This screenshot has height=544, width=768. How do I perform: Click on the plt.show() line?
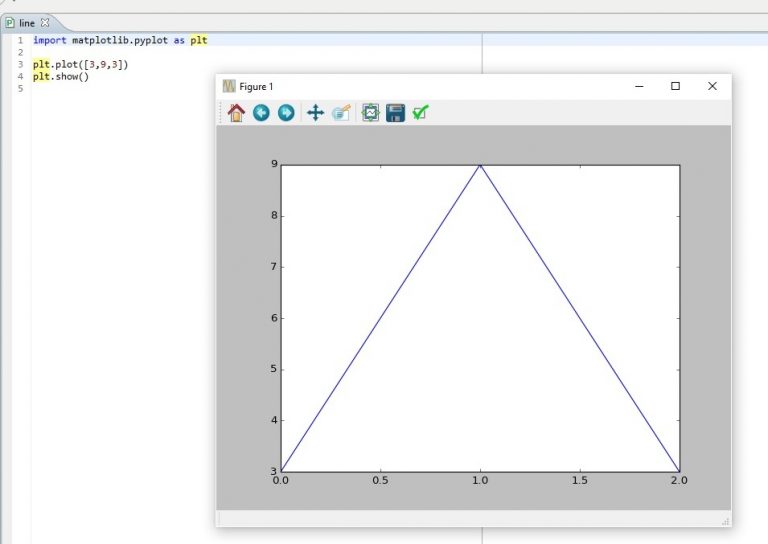point(60,76)
